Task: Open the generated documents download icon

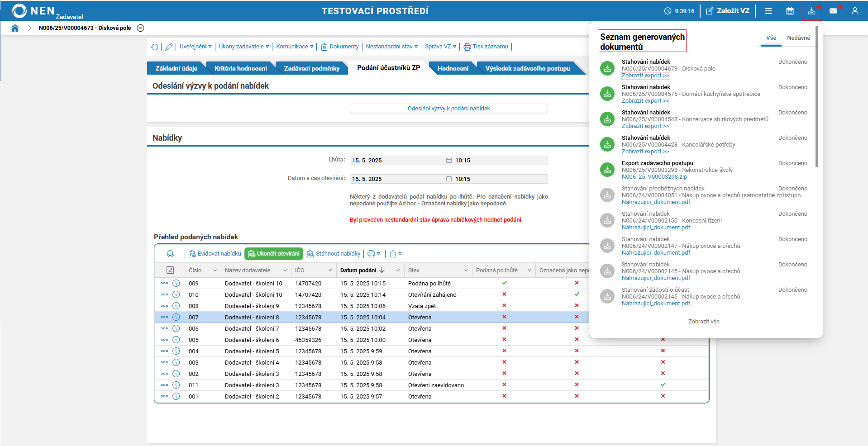Action: 811,11
